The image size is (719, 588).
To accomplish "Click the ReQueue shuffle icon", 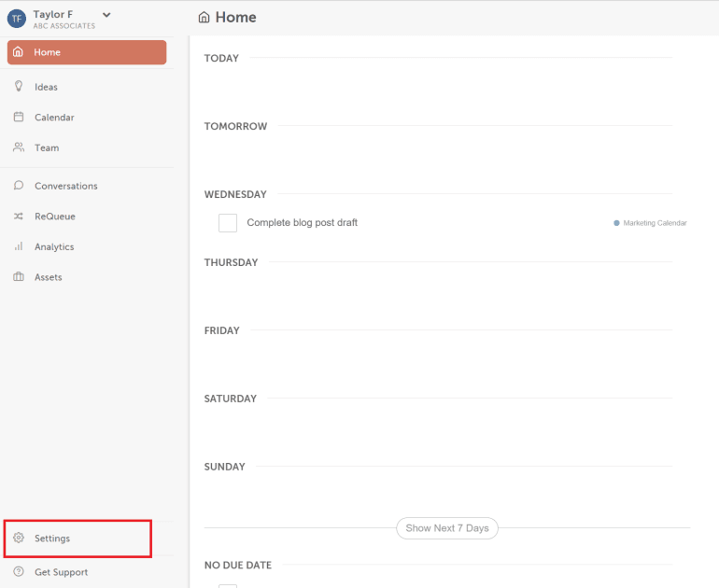I will [x=19, y=216].
